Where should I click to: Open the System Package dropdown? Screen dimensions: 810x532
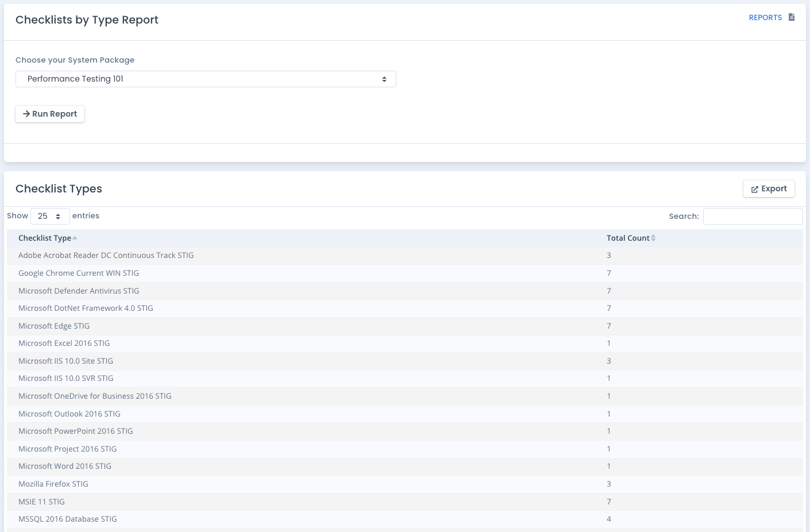(x=206, y=79)
